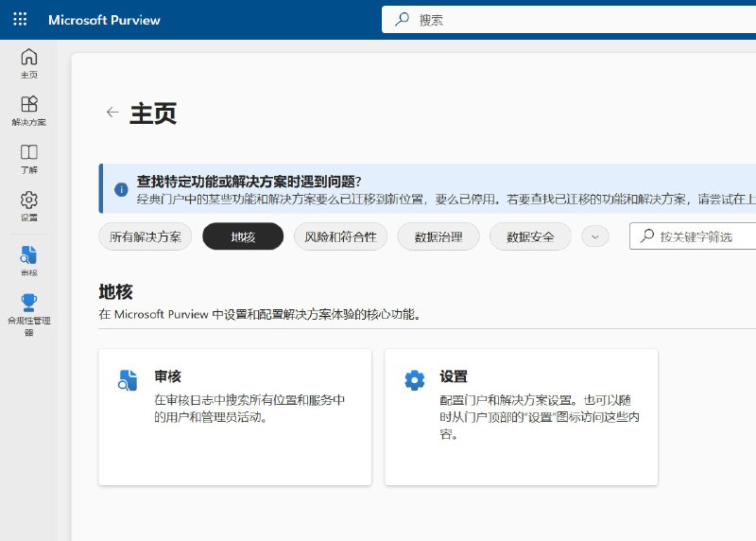Open 审核 icon in left sidebar
This screenshot has height=541, width=756.
coord(28,254)
